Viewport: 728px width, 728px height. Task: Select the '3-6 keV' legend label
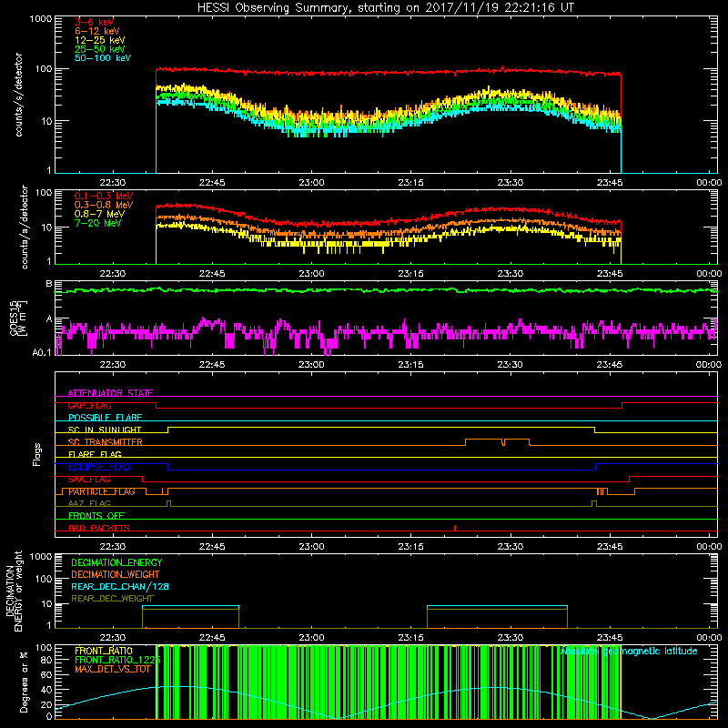[x=95, y=22]
